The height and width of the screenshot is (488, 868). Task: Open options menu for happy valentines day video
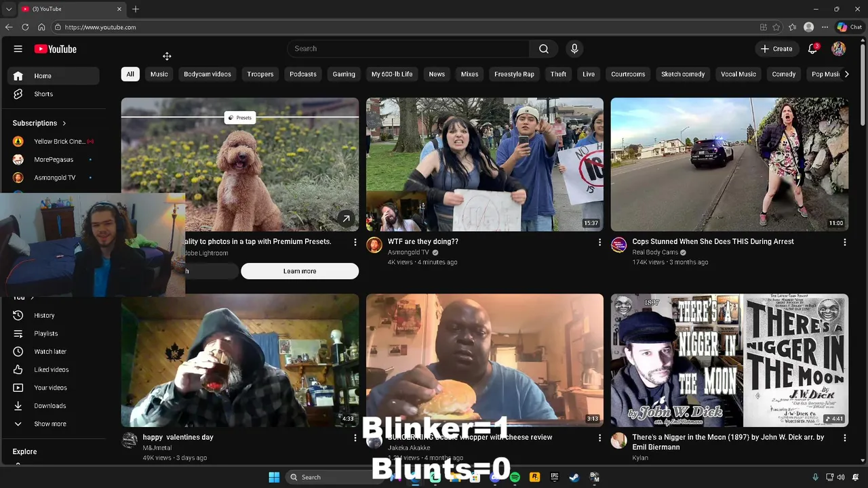point(355,438)
